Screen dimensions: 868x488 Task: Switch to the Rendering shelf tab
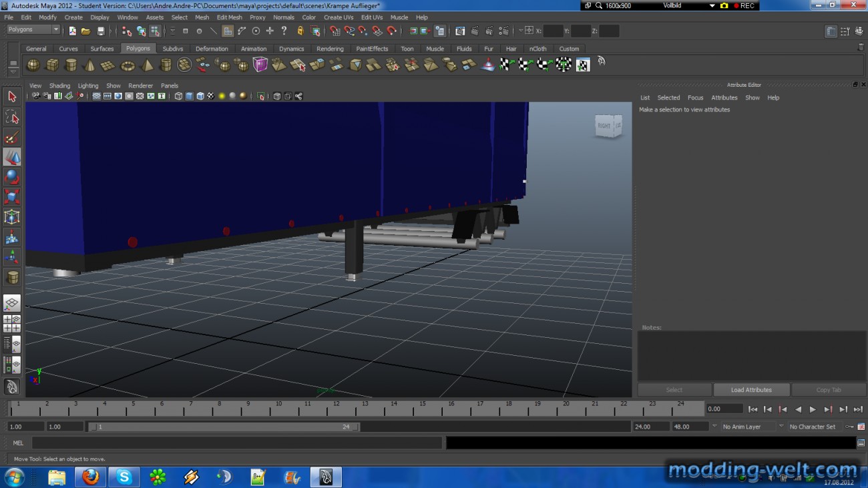pyautogui.click(x=330, y=49)
